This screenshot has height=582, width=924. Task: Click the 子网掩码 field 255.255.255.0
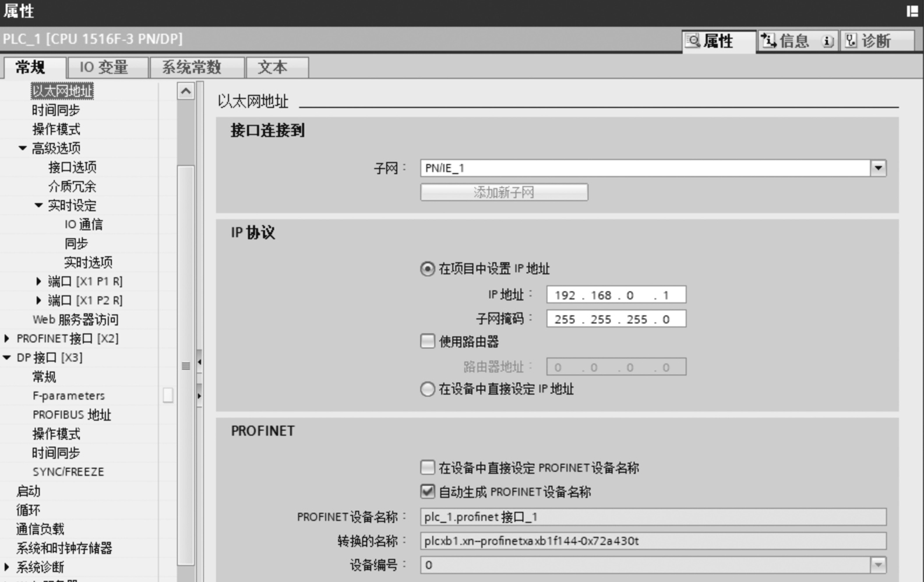coord(616,319)
